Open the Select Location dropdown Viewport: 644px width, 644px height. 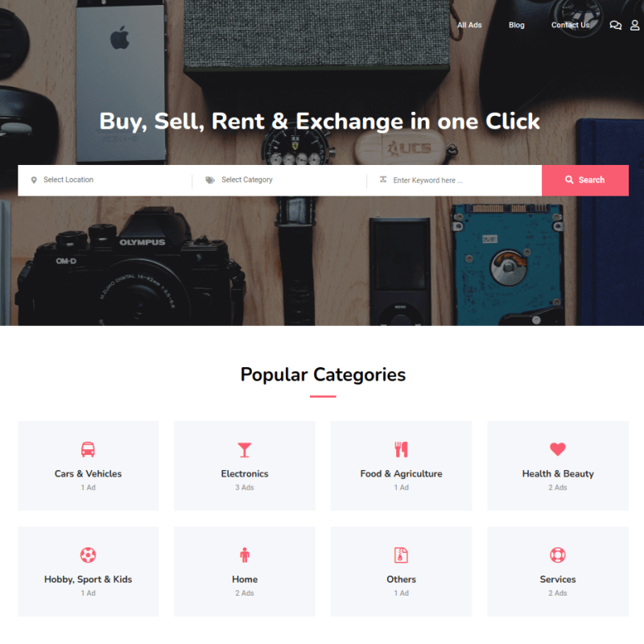(x=105, y=180)
